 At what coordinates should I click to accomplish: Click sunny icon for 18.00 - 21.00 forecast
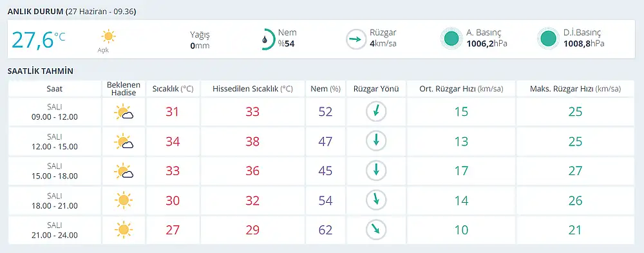(123, 200)
